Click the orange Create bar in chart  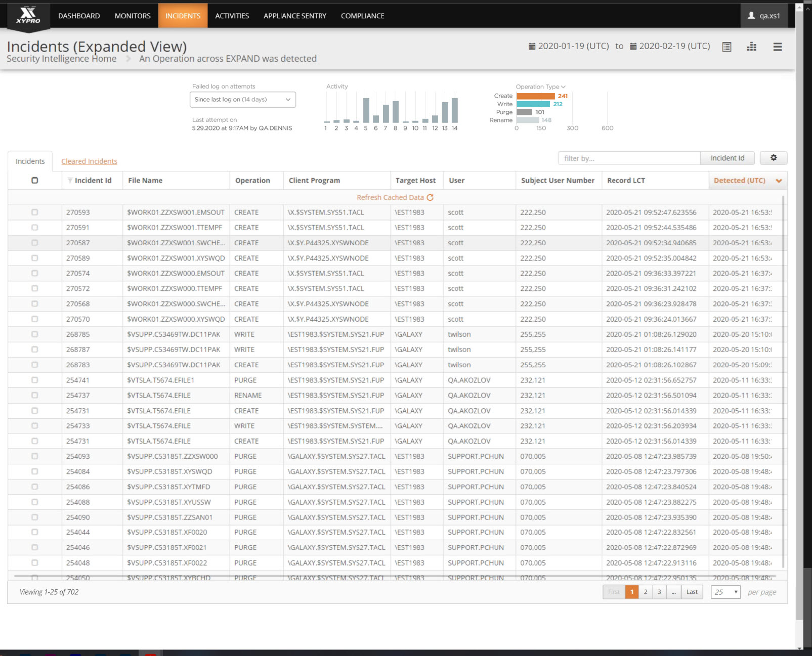point(536,96)
